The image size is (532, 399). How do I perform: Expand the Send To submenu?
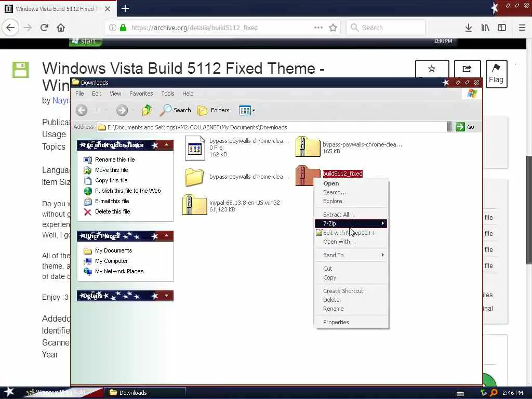click(x=351, y=255)
